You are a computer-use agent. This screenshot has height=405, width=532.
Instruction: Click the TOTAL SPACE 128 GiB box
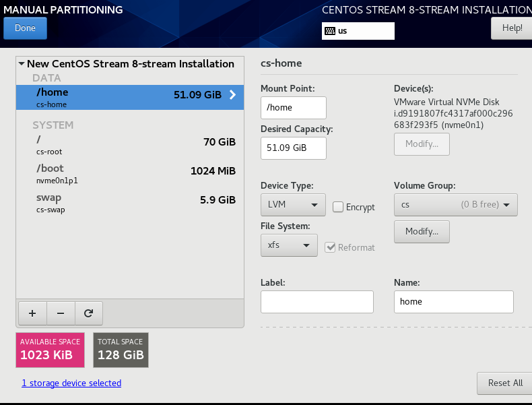[x=121, y=350]
